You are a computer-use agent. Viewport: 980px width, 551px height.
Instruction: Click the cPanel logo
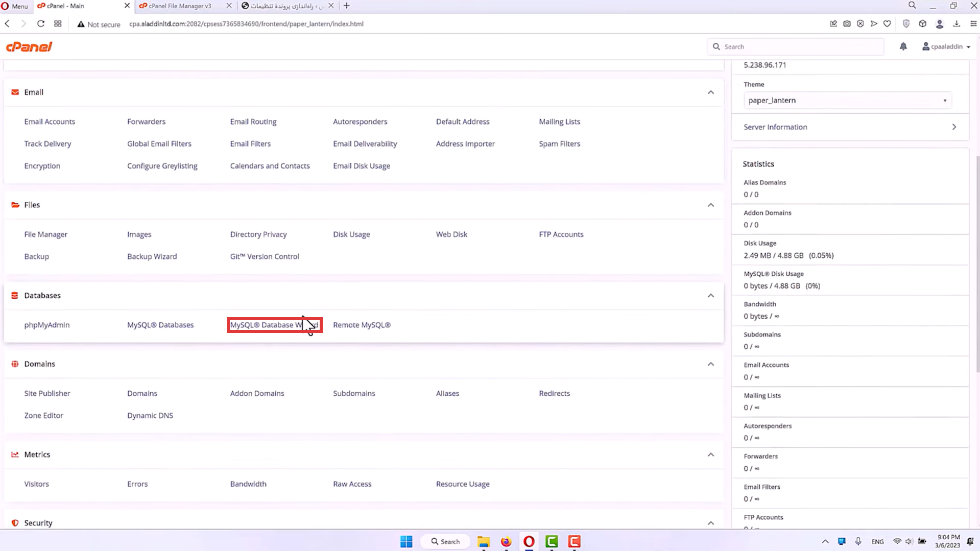pyautogui.click(x=29, y=46)
